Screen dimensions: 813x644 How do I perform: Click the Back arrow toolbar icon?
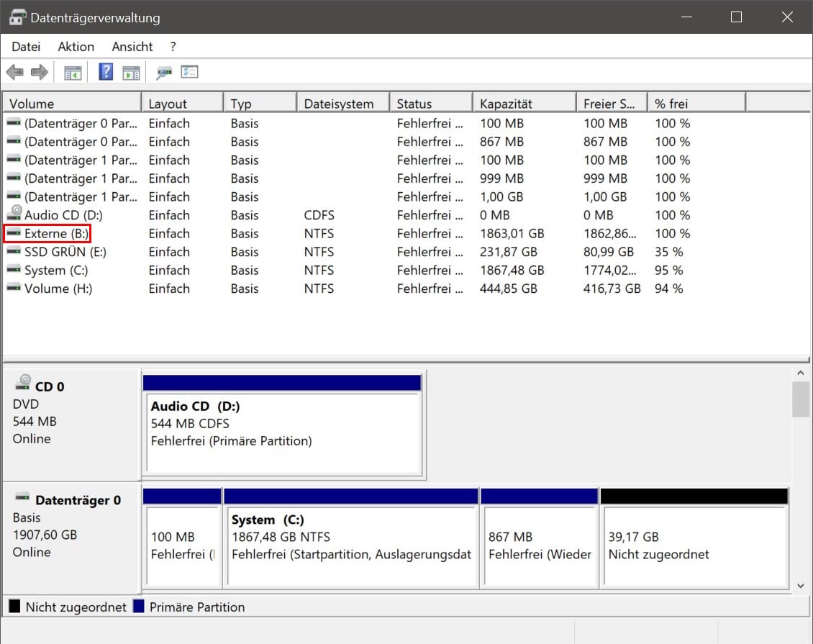(x=15, y=72)
